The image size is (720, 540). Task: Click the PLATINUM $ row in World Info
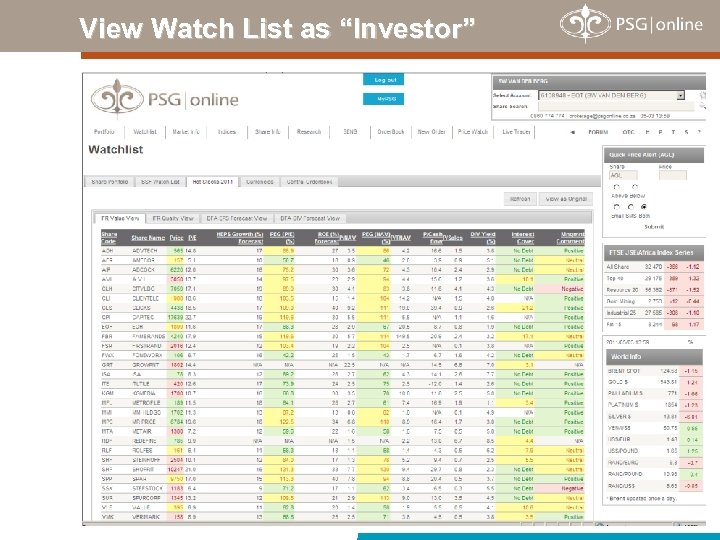[x=653, y=405]
